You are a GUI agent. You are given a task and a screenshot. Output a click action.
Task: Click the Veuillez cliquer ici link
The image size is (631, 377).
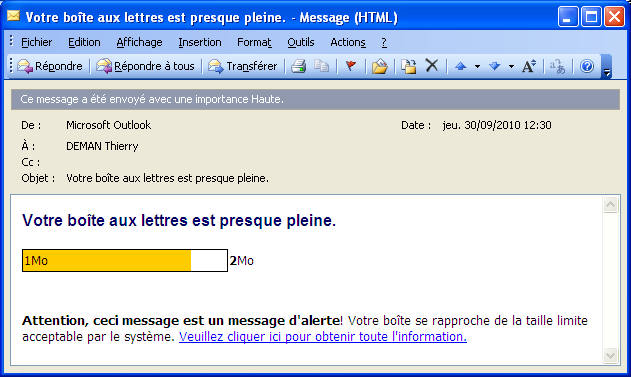pyautogui.click(x=323, y=336)
